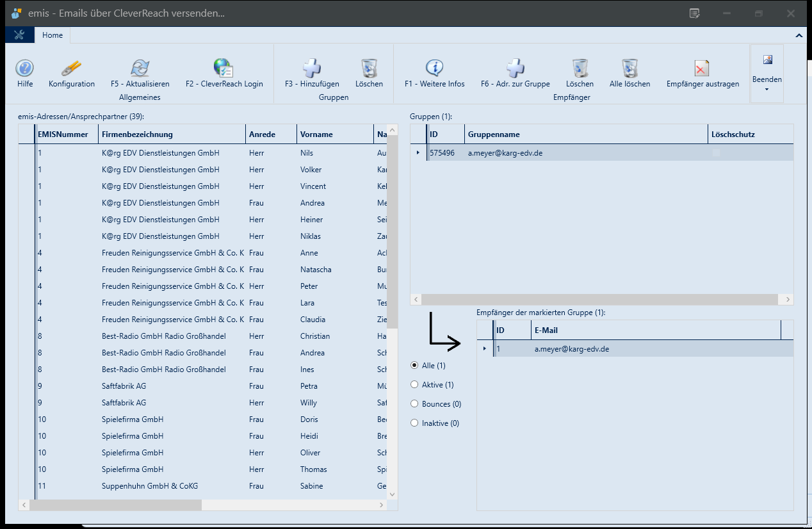Sort by Löschschutz column header
This screenshot has width=812, height=529.
tap(751, 134)
